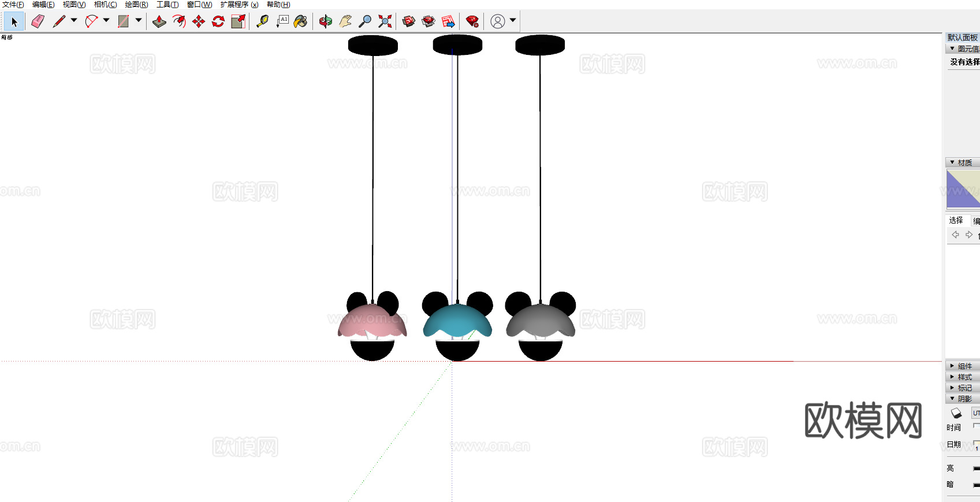Open the 帮助(H) menu
Screen dimensions: 980x502
tap(278, 5)
